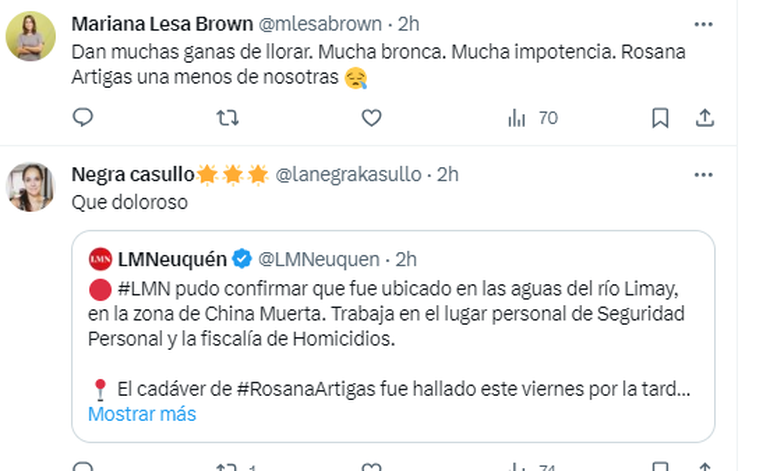Open more options on Mariana's tweet
The width and height of the screenshot is (770, 471).
[704, 24]
